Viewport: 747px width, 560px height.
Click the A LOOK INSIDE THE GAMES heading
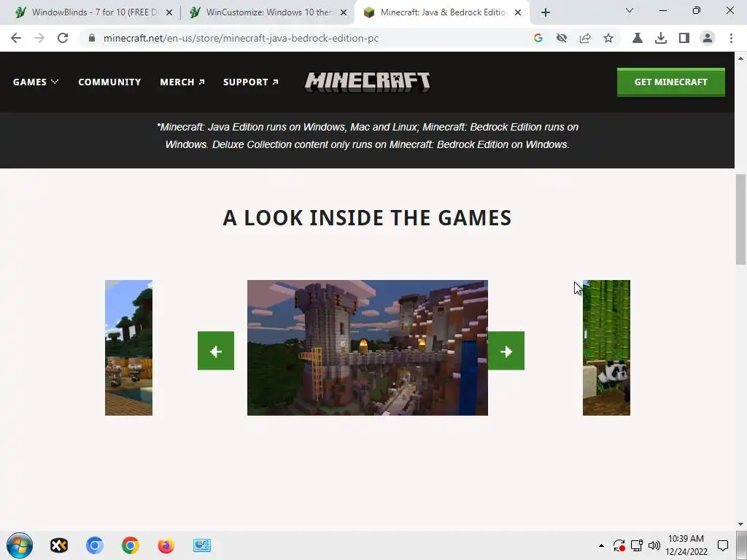368,217
